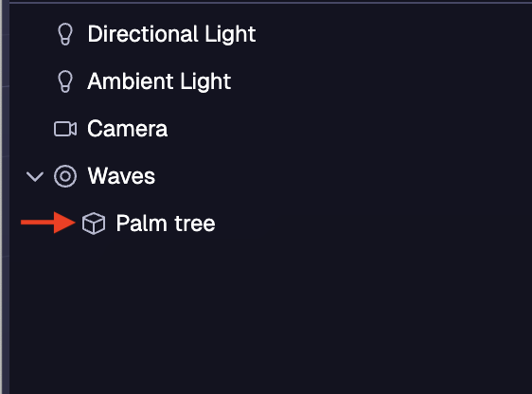Click blank row space beside Waves
Viewport: 532px width, 394px height.
pyautogui.click(x=343, y=176)
